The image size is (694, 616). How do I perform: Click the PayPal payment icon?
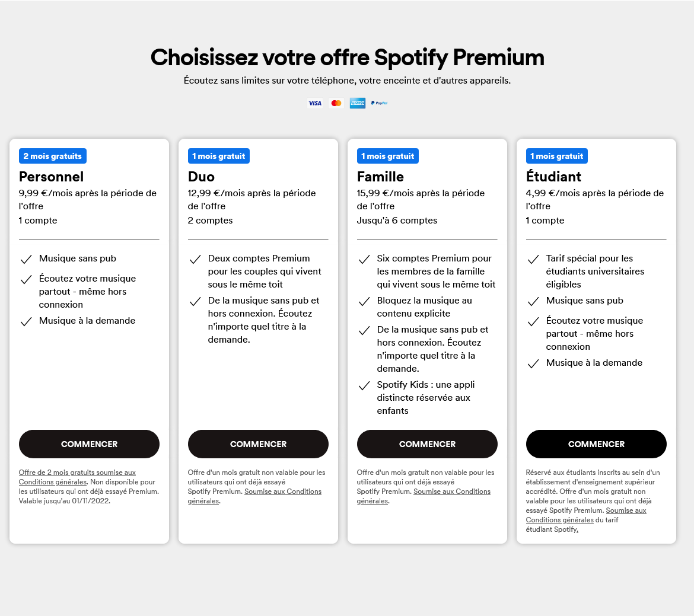point(379,103)
